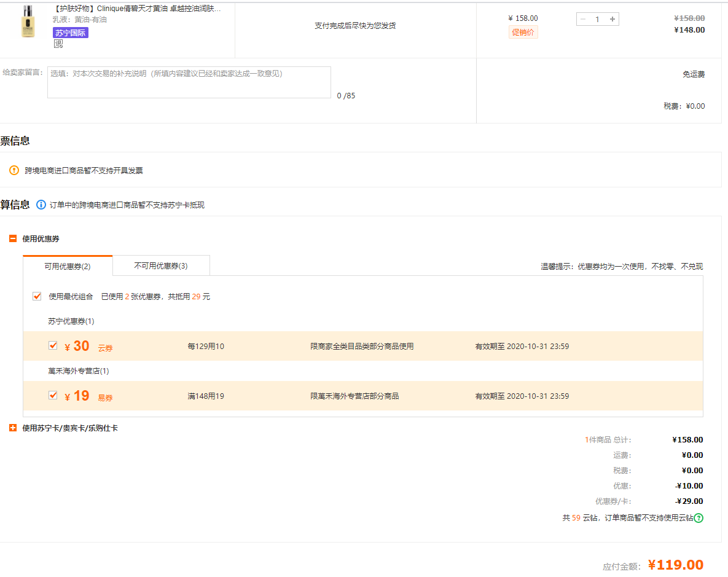Image resolution: width=728 pixels, height=577 pixels.
Task: Click the 每129用10 coupon condition text
Action: point(206,347)
